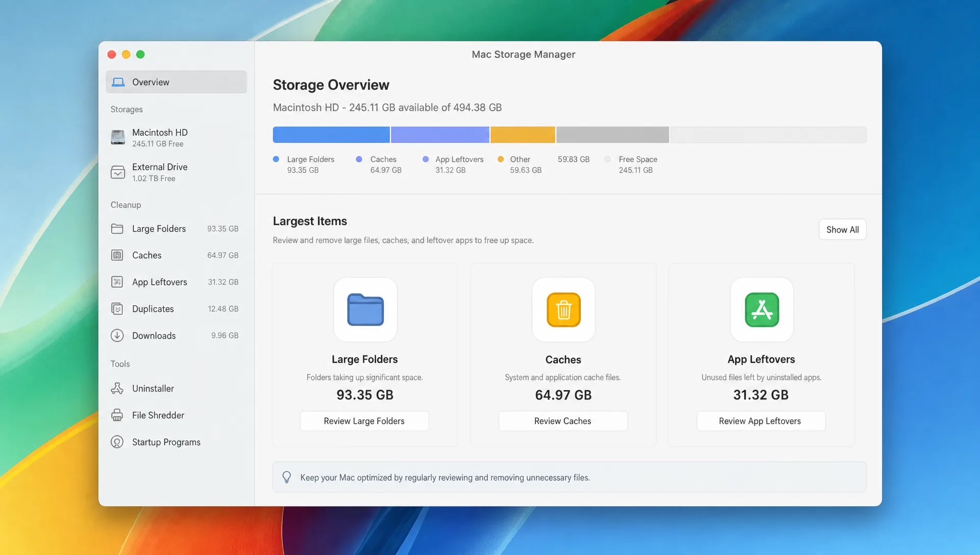Click Review Caches button
Viewport: 980px width, 555px height.
pyautogui.click(x=562, y=421)
